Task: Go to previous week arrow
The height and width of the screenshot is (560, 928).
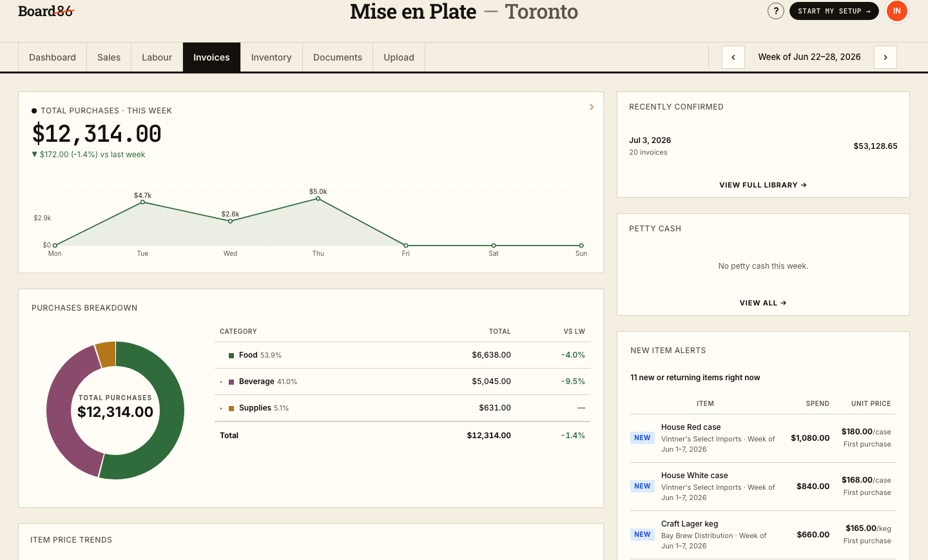Action: 733,57
